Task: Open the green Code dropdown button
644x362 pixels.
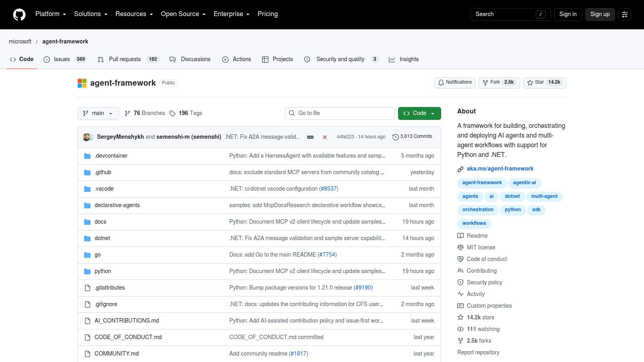Action: tap(419, 113)
